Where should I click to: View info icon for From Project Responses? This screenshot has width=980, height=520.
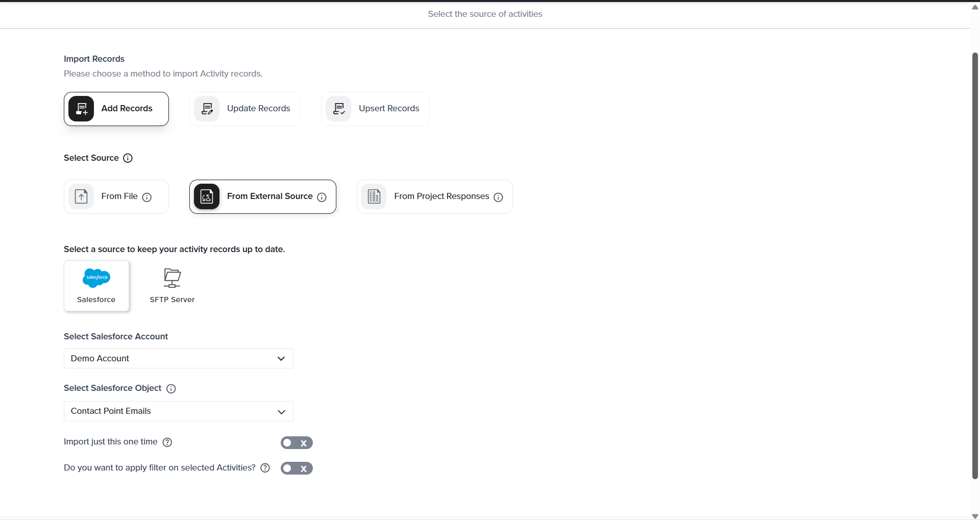click(498, 197)
